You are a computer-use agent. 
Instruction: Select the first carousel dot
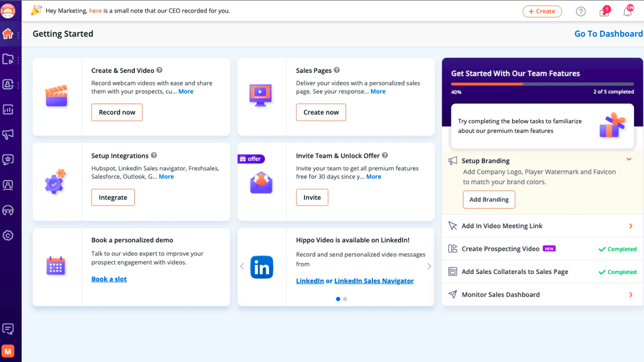338,299
